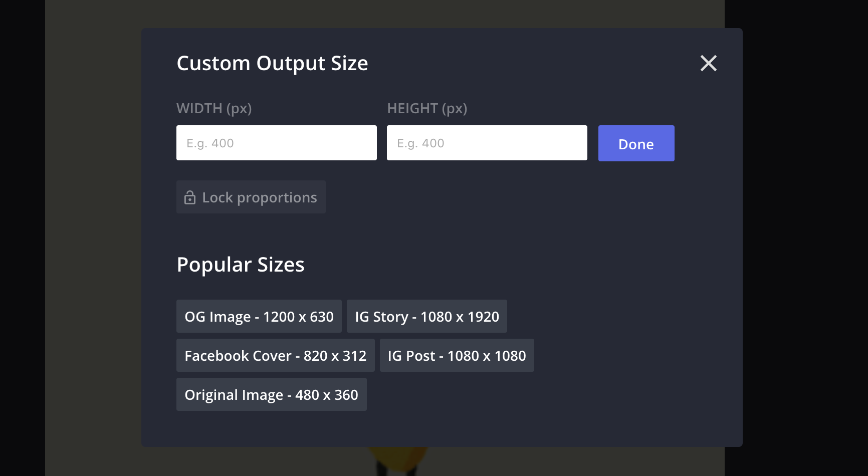Select IG Post 1080 x 1080 preset
This screenshot has width=868, height=476.
pyautogui.click(x=457, y=355)
